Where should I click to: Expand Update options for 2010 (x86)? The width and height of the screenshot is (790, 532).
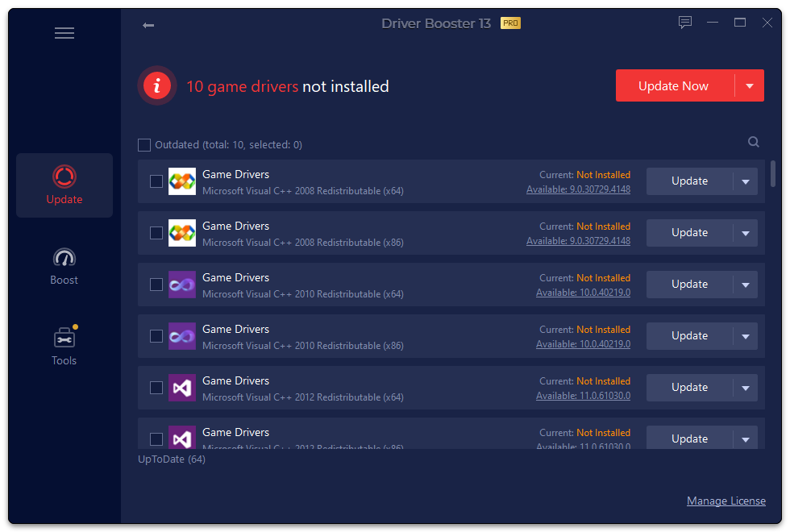746,336
